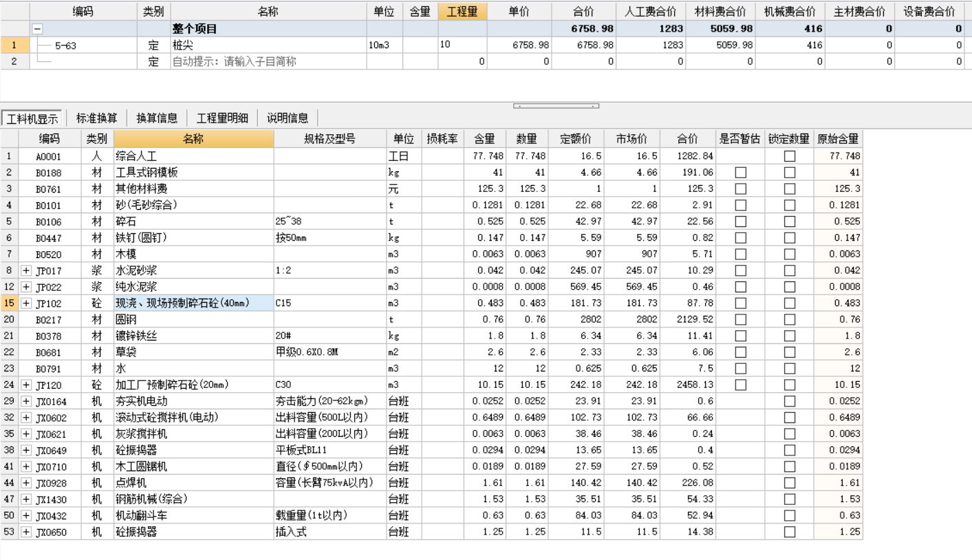Image resolution: width=972 pixels, height=560 pixels.
Task: Check 锁定数量 for 砼振捣器 插入式
Action: tap(790, 532)
